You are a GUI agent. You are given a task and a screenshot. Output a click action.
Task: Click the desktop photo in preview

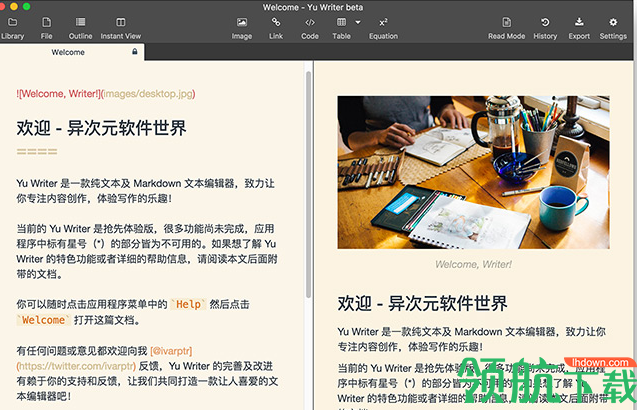(473, 172)
